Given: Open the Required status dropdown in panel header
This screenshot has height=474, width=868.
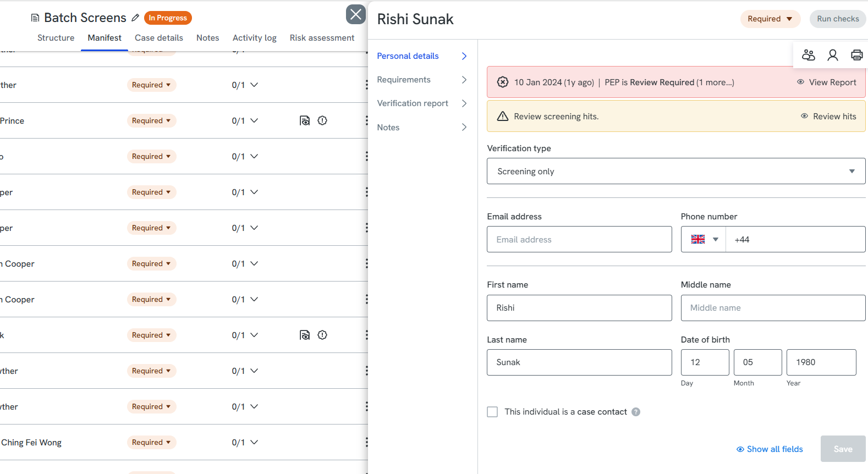Looking at the screenshot, I should tap(770, 19).
